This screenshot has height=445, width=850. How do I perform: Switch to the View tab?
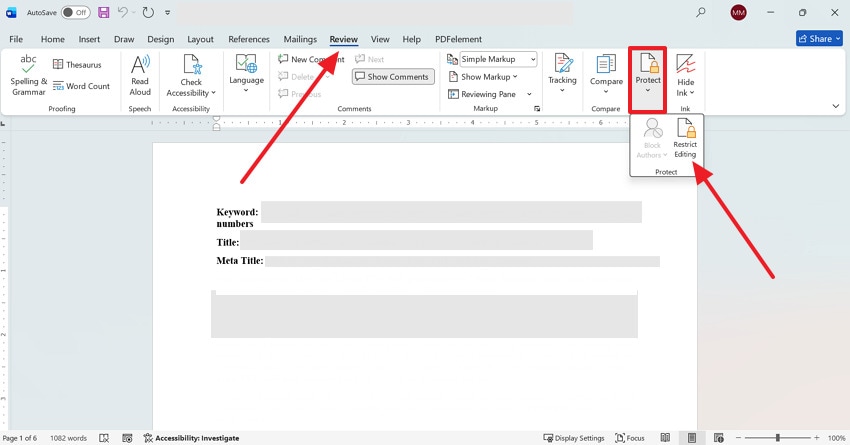click(380, 39)
